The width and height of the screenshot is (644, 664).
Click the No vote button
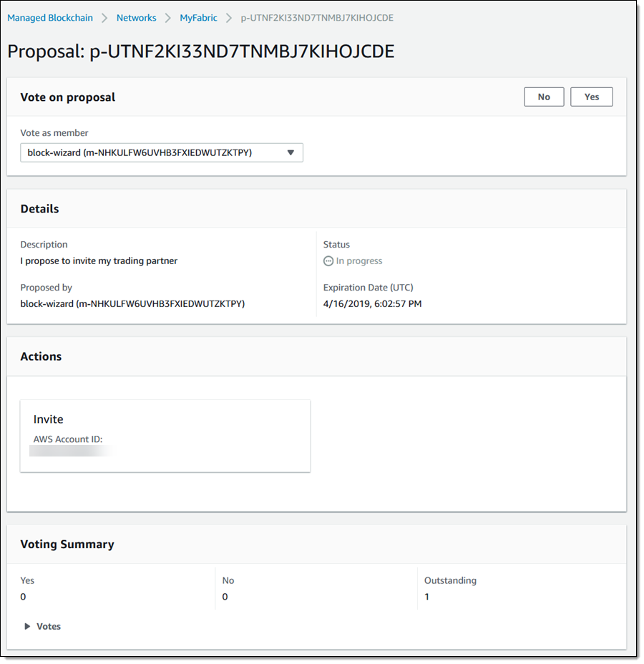544,97
